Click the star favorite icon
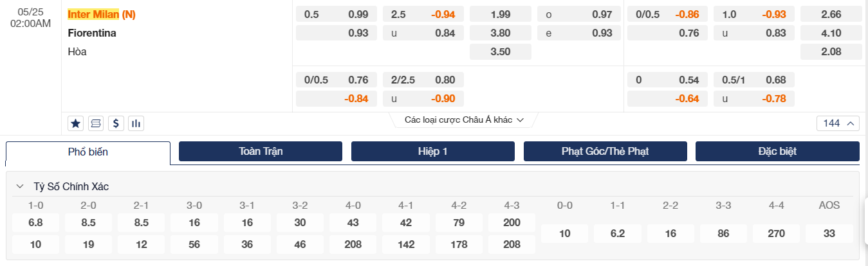The width and height of the screenshot is (868, 266). point(75,123)
